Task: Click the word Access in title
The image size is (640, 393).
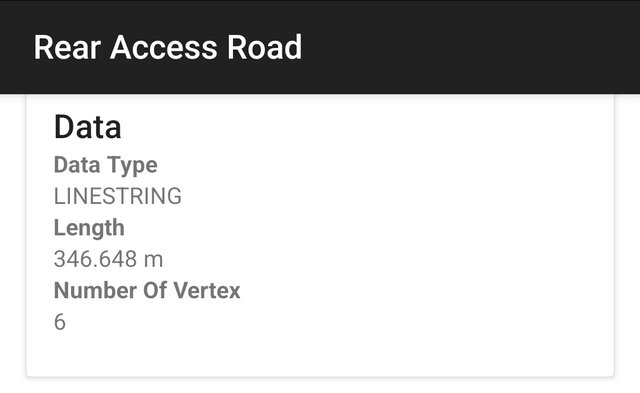Action: click(163, 47)
